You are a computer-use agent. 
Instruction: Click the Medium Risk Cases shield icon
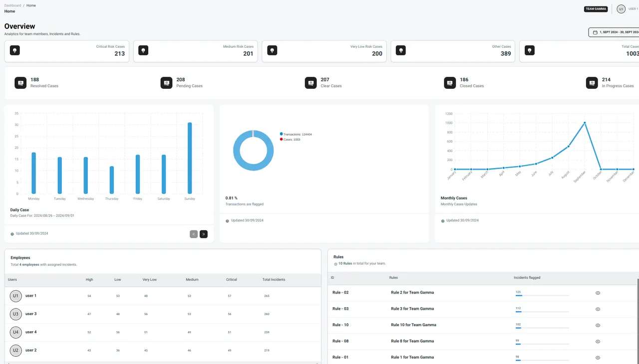pos(143,50)
